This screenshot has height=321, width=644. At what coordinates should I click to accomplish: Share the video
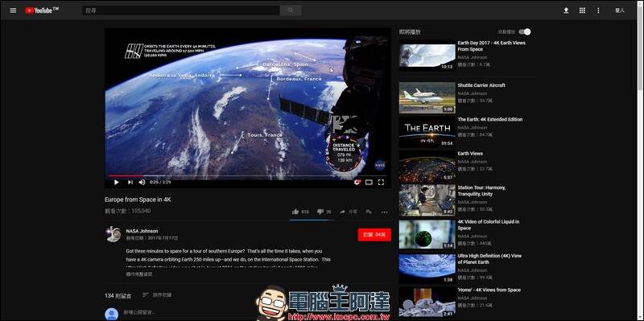tap(349, 212)
